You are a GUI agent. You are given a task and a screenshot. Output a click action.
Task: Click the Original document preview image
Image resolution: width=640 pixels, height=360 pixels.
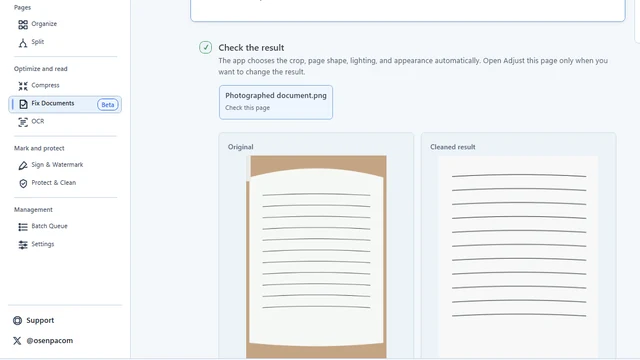click(316, 257)
